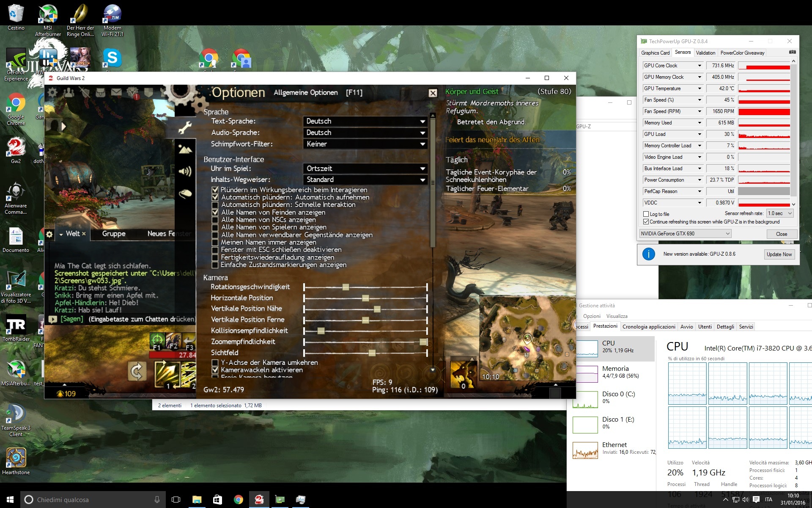Click the chat bubble icon beside Sagen
Image resolution: width=812 pixels, height=508 pixels.
[x=53, y=320]
